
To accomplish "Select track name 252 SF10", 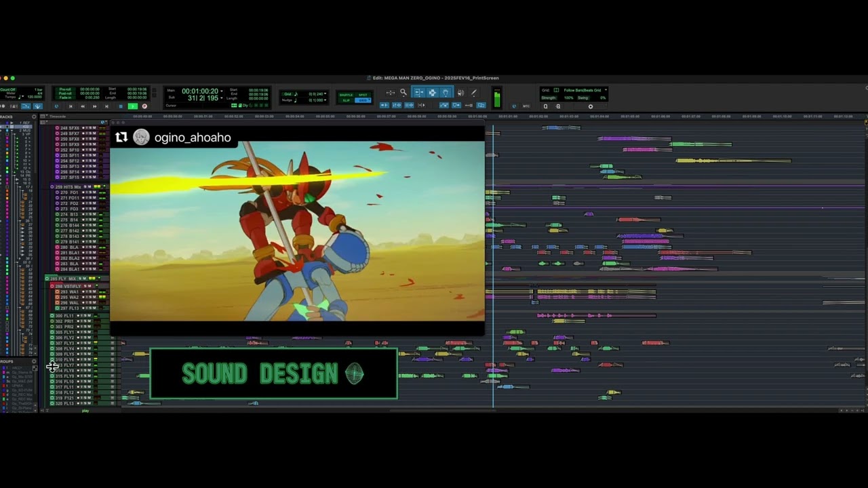I will [70, 150].
